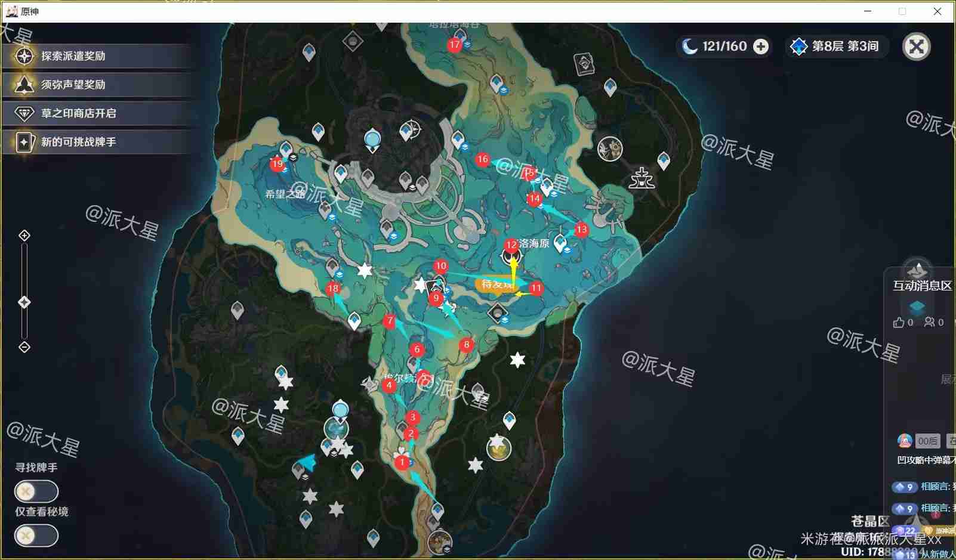Click the crescent moon resin icon

pyautogui.click(x=689, y=47)
